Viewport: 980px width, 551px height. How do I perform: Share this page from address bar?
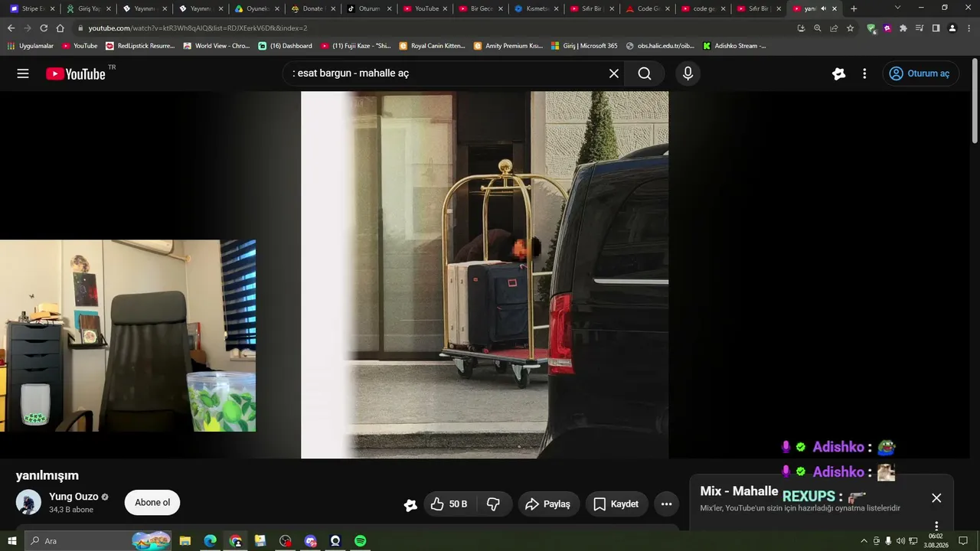[834, 28]
